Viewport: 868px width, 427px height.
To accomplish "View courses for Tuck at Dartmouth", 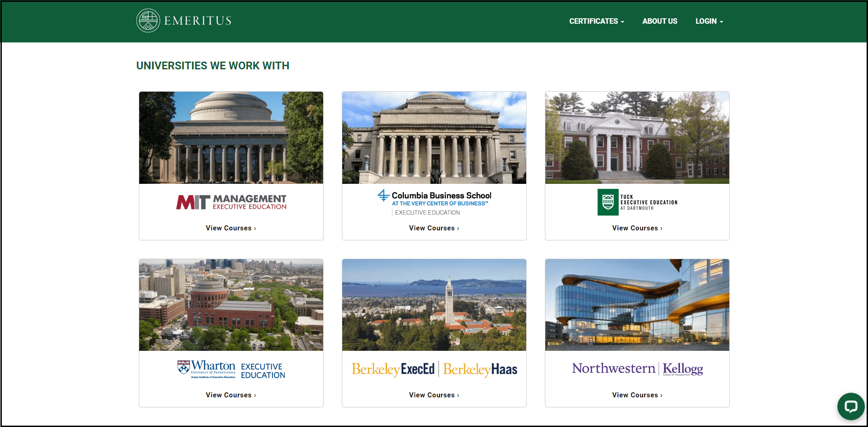I will [637, 228].
